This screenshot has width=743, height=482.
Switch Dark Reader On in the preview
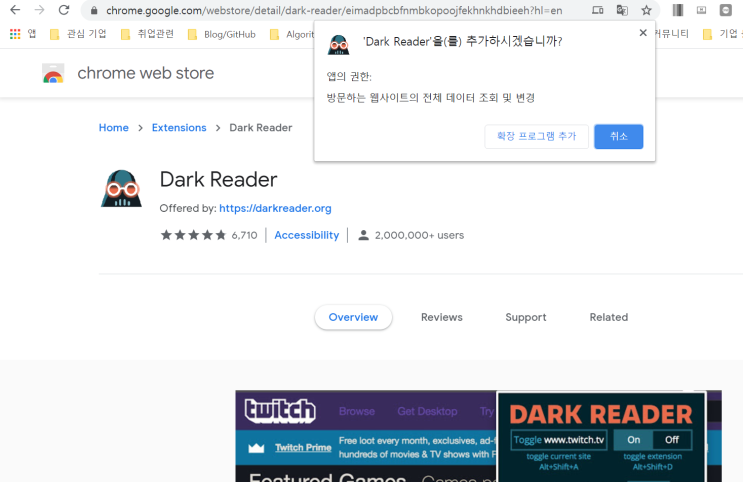[x=634, y=440]
